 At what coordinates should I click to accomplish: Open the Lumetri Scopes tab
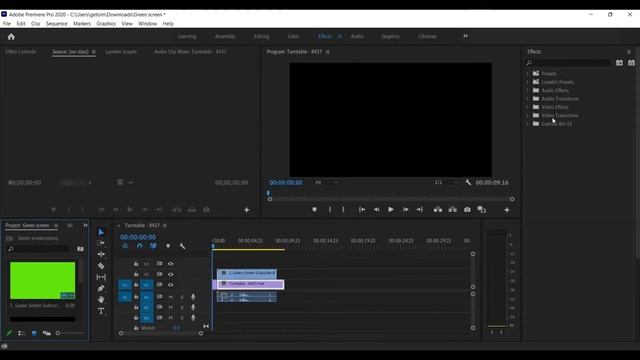tap(121, 52)
